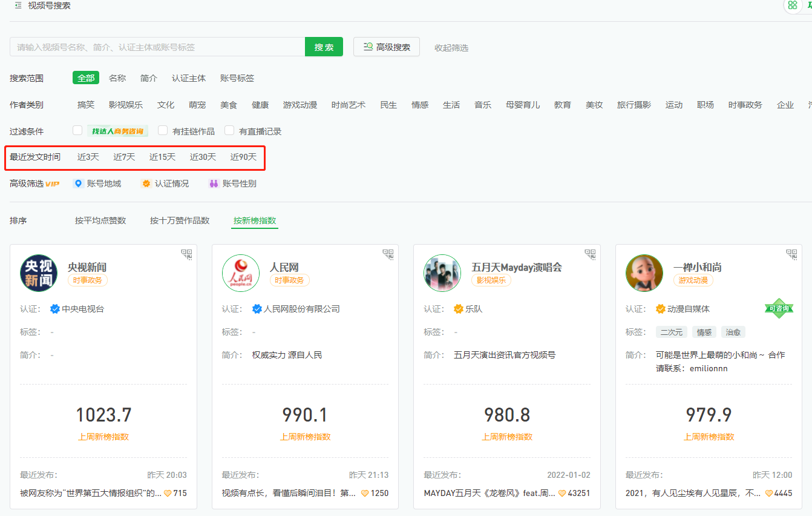The height and width of the screenshot is (516, 812).
Task: Click 五月天Mayday演唱会 avatar
Action: 442,273
